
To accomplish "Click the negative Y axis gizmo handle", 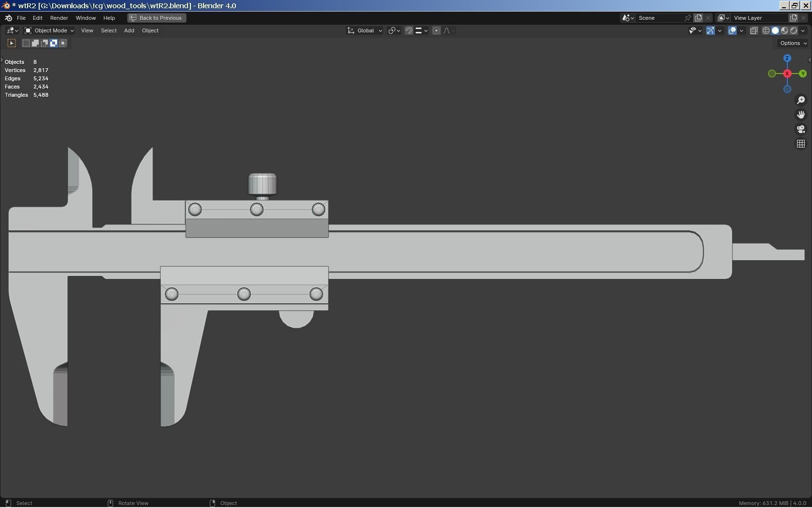I will (x=771, y=74).
